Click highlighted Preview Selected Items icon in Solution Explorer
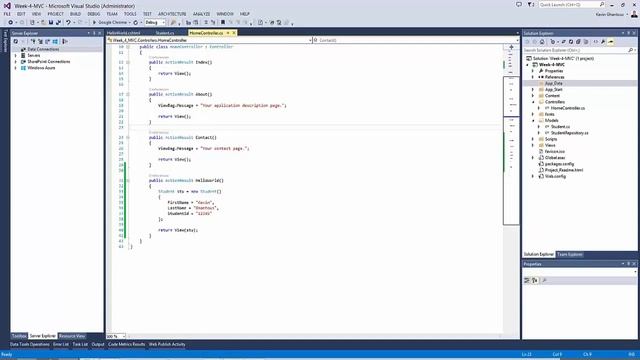 (611, 42)
